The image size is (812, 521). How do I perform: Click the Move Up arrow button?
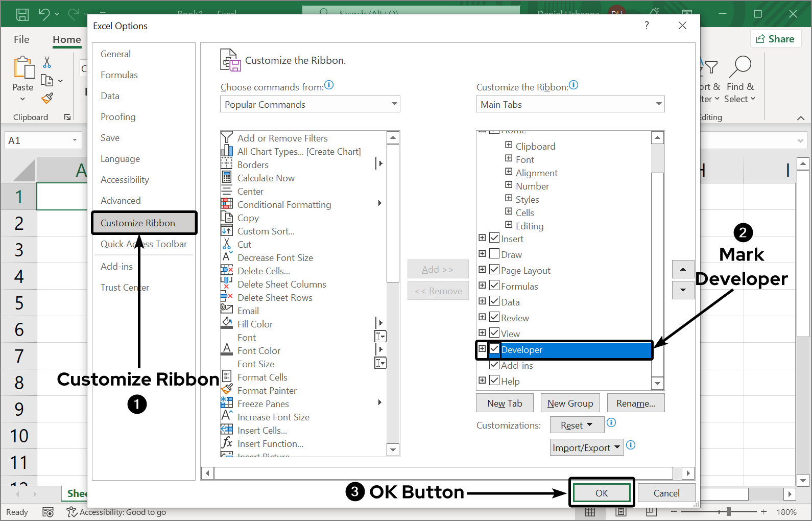[683, 269]
